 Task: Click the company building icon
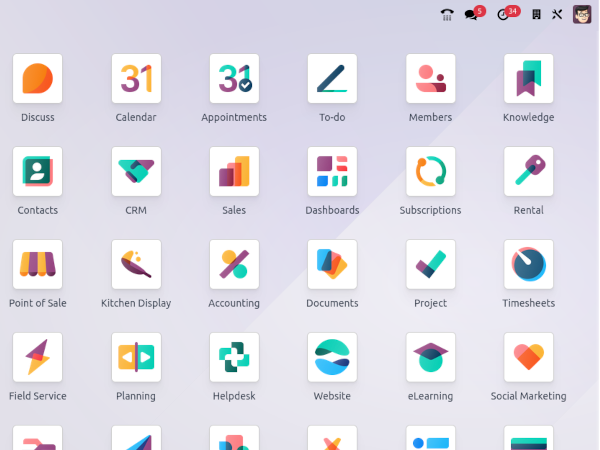536,15
